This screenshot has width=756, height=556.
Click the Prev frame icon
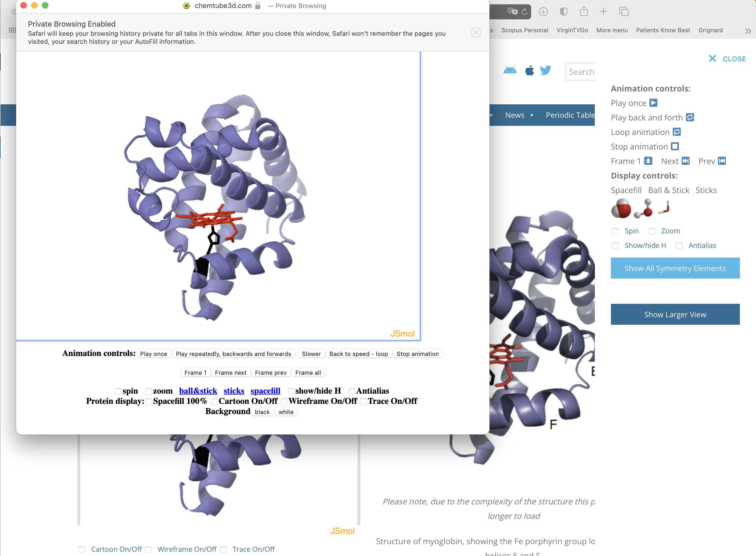click(722, 161)
